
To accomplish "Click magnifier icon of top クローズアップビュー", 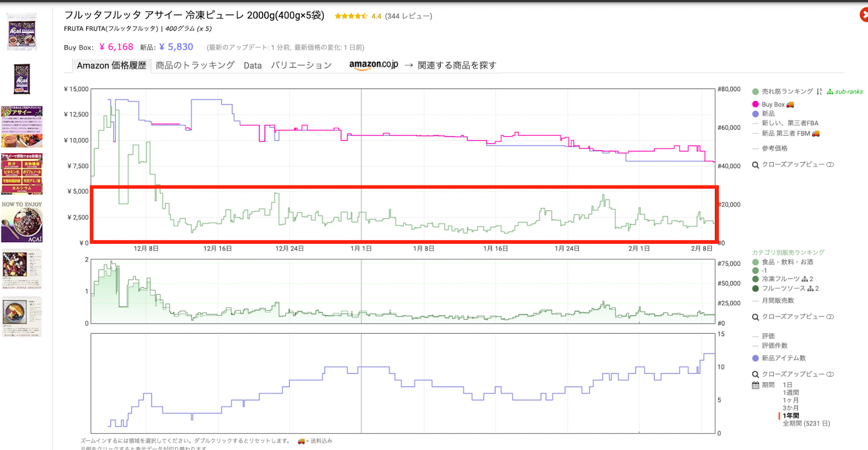I will point(755,165).
